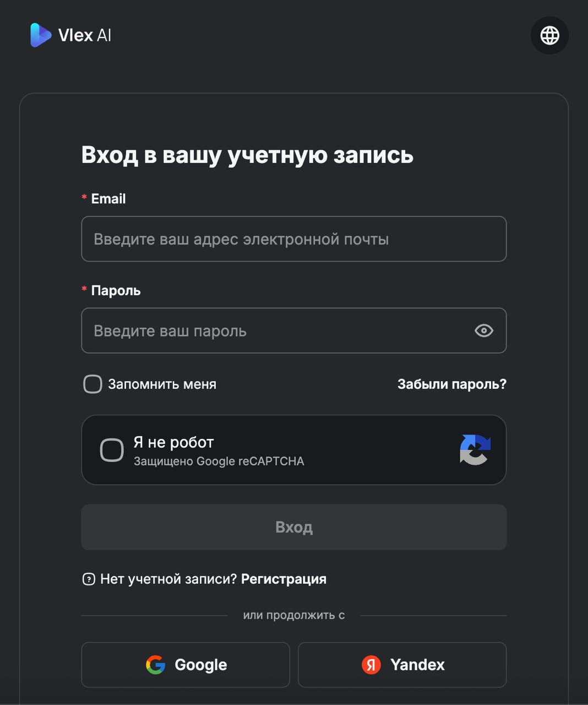This screenshot has width=588, height=705.
Task: Toggle password visibility in the Пароль field
Action: tap(483, 330)
